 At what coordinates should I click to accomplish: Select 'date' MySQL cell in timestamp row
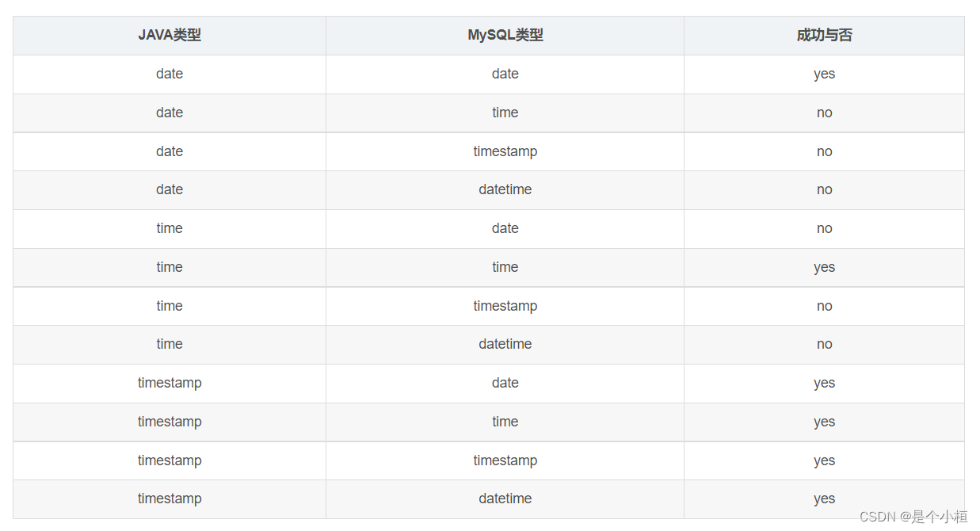[x=505, y=384]
